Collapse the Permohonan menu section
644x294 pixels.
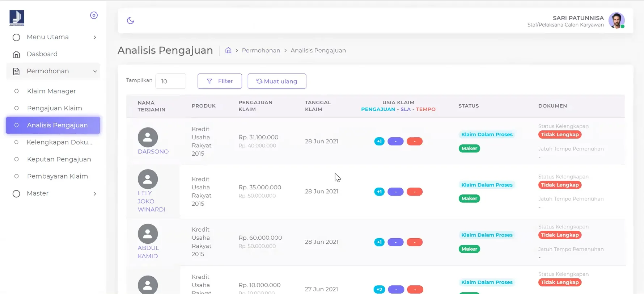click(95, 71)
